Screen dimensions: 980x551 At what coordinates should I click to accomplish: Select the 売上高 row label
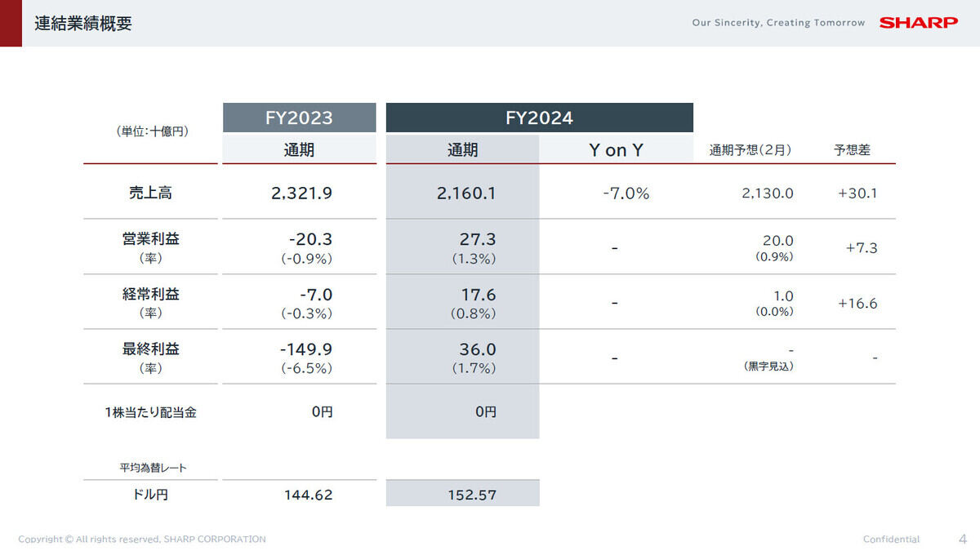[x=150, y=193]
